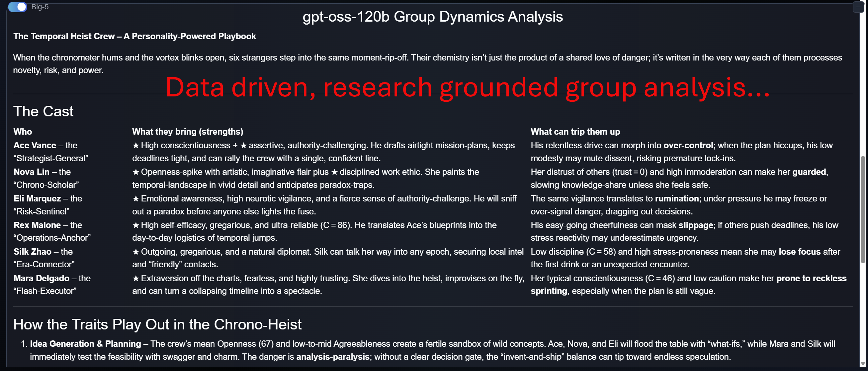The height and width of the screenshot is (371, 868).
Task: Select the Silk Zhao name cell
Action: (32, 252)
